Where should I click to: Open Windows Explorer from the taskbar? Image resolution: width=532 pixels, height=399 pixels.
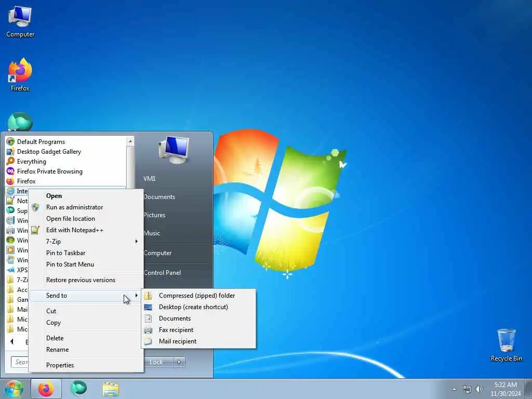point(111,390)
